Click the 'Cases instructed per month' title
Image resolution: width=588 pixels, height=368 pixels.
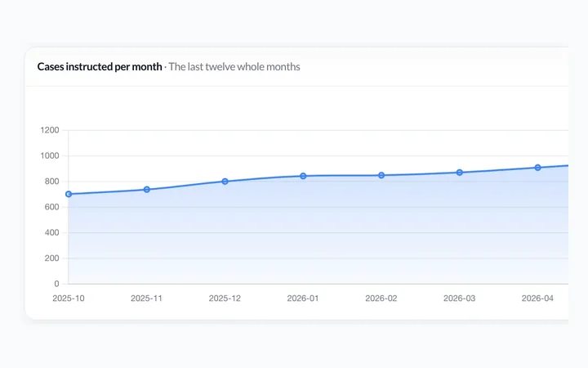(100, 67)
